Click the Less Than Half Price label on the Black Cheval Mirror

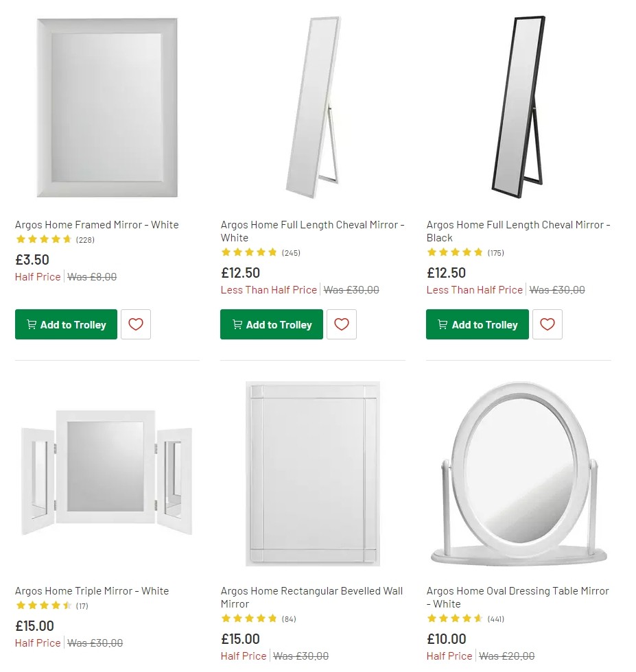[x=475, y=290]
